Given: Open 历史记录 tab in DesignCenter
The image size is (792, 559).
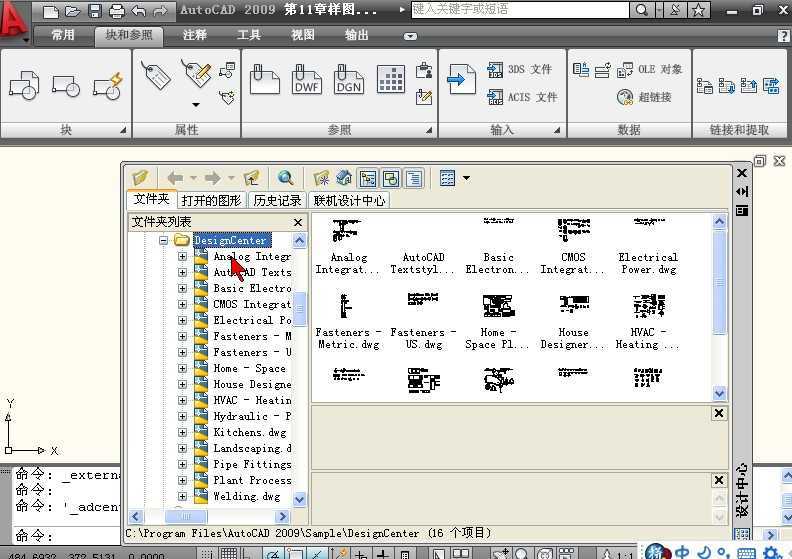Looking at the screenshot, I should click(277, 201).
